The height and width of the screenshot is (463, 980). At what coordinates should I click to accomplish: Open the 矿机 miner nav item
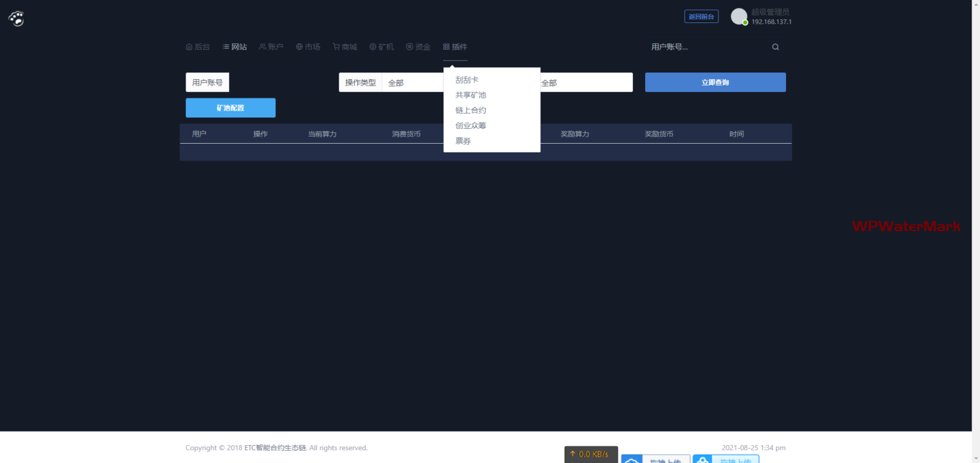point(382,47)
